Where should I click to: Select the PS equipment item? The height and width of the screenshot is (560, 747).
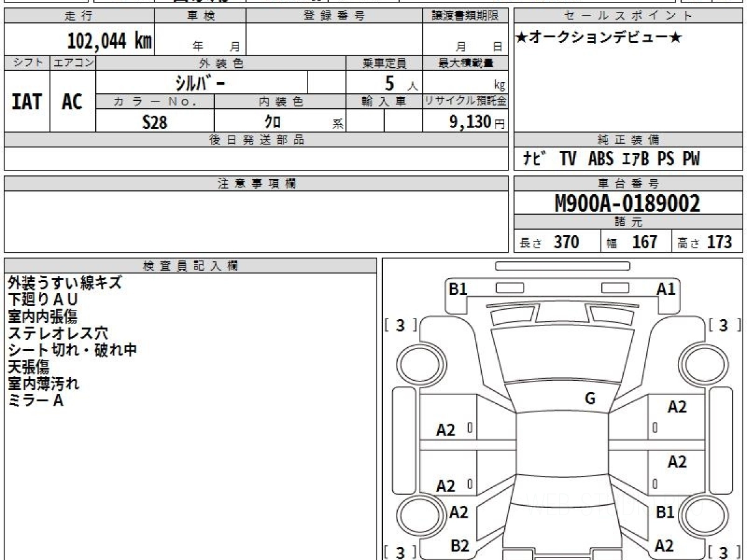[x=666, y=159]
